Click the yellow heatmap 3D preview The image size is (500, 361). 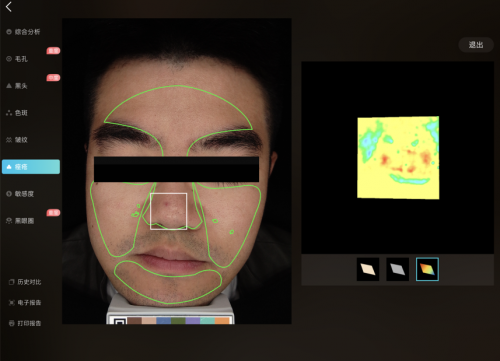pos(398,158)
